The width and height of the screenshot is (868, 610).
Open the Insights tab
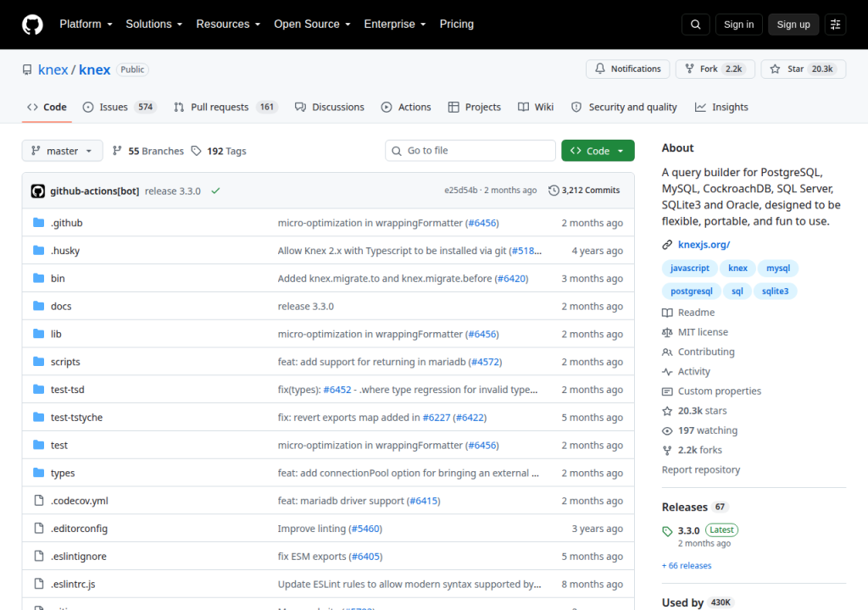click(x=721, y=108)
